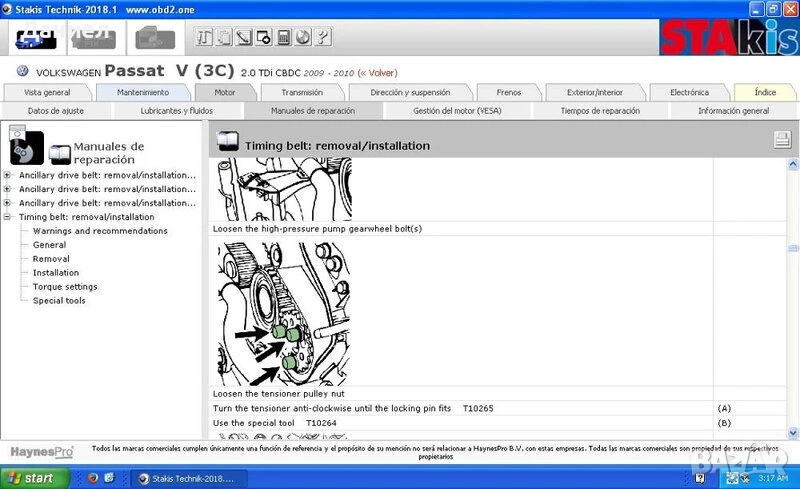This screenshot has width=800, height=489.
Task: Click the print icon beside the Timing belt header
Action: (782, 141)
